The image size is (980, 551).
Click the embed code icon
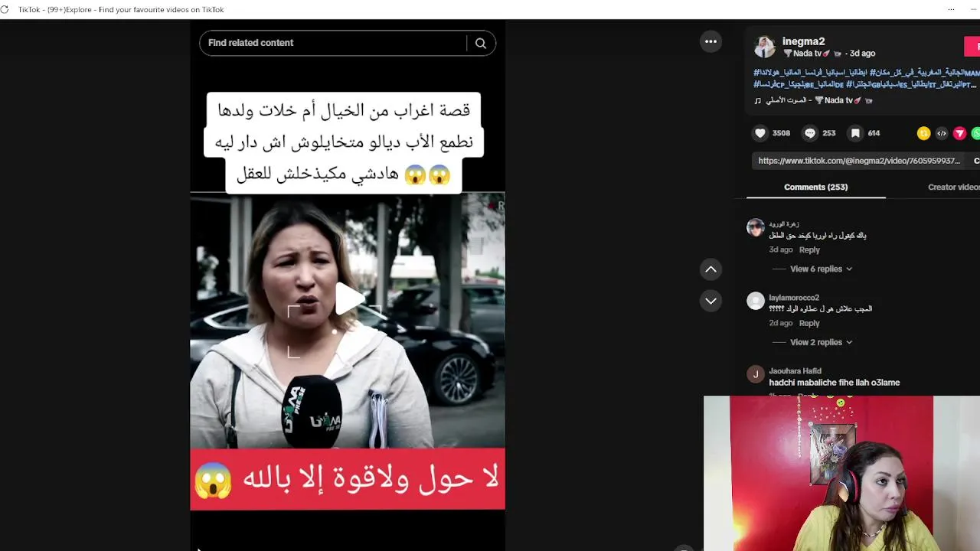(942, 133)
